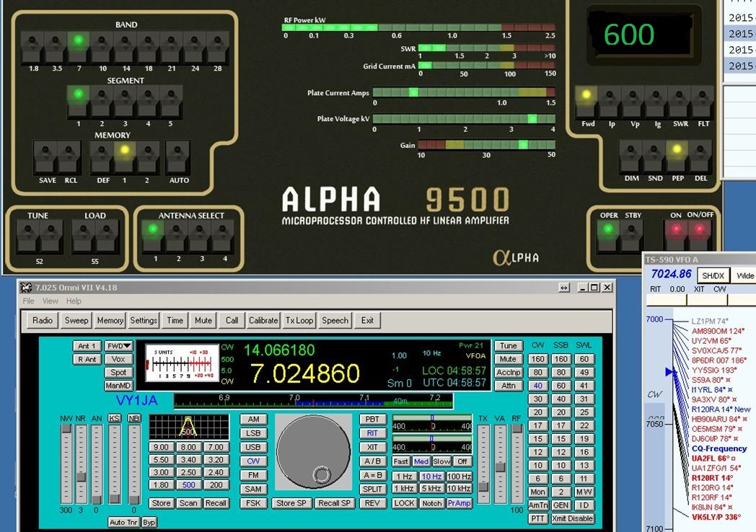This screenshot has height=532, width=756.
Task: Open the File menu
Action: coord(28,301)
